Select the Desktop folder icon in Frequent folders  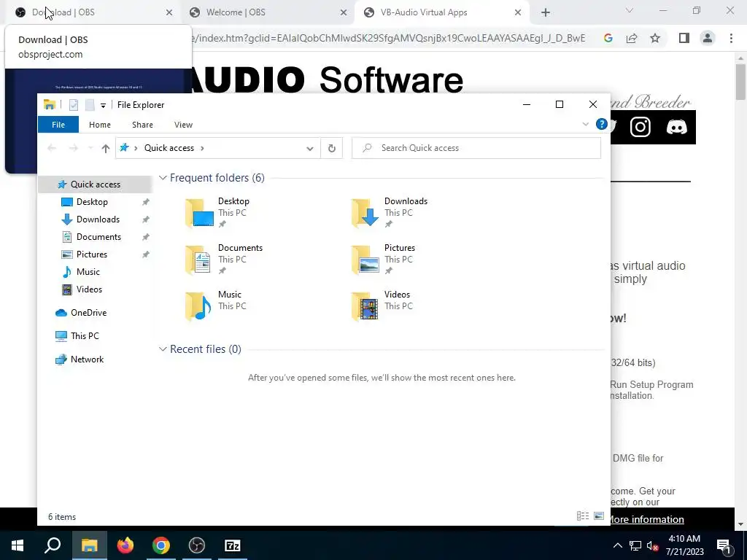pos(199,212)
